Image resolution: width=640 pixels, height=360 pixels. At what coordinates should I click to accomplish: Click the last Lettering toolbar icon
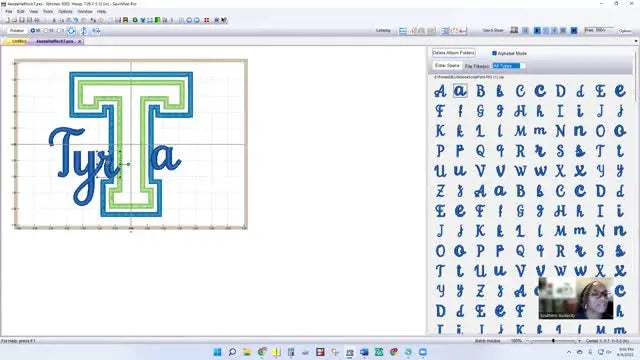coord(462,31)
